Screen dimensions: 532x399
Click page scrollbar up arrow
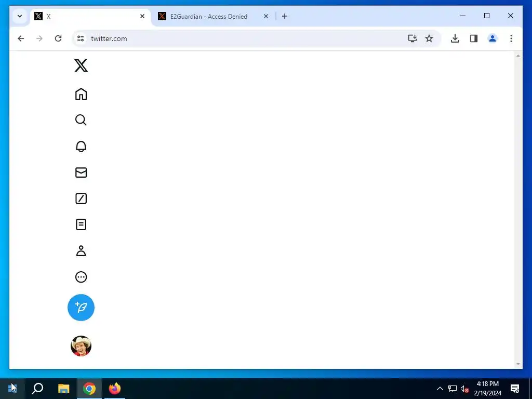pos(518,56)
